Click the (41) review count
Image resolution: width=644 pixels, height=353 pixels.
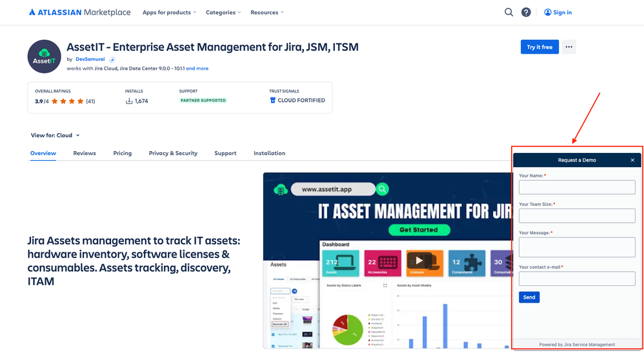click(90, 101)
